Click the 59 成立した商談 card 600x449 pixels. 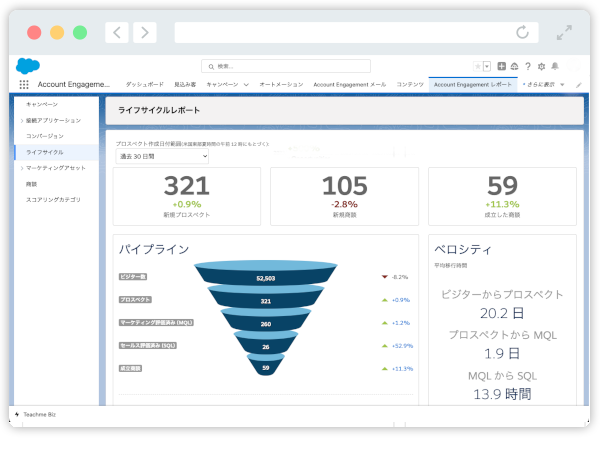point(502,196)
